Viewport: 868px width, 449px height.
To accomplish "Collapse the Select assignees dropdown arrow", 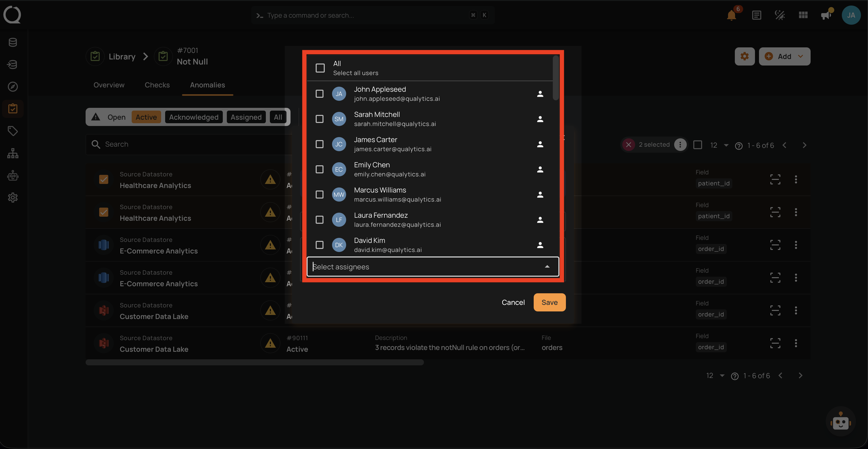I will pos(547,267).
